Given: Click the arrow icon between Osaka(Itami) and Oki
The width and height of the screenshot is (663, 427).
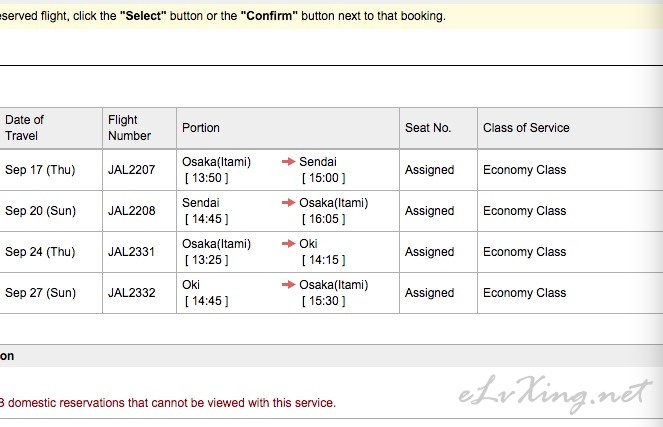Looking at the screenshot, I should 289,244.
